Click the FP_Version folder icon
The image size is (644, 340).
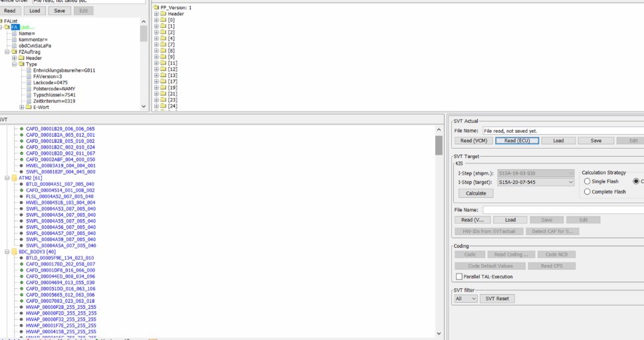(156, 7)
